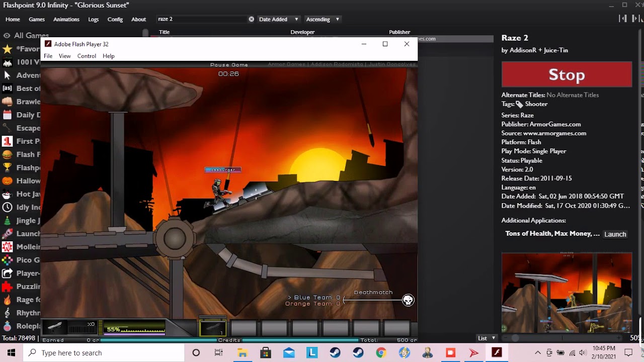The width and height of the screenshot is (644, 362).
Task: Open Flash Player View menu
Action: 64,56
